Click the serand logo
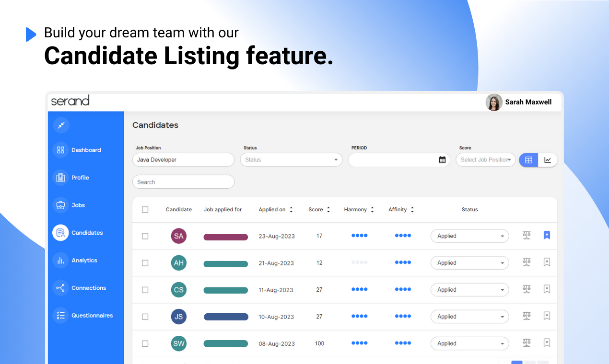This screenshot has height=364, width=609. coord(70,101)
